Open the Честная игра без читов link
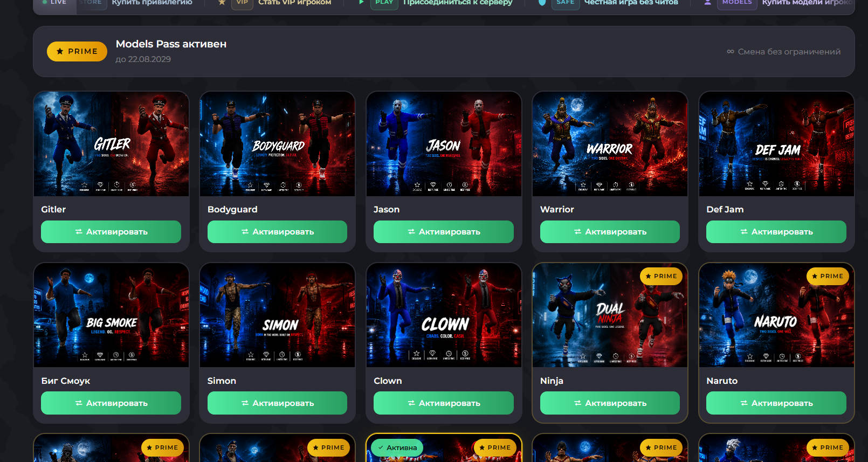Viewport: 868px width, 462px height. pyautogui.click(x=631, y=3)
